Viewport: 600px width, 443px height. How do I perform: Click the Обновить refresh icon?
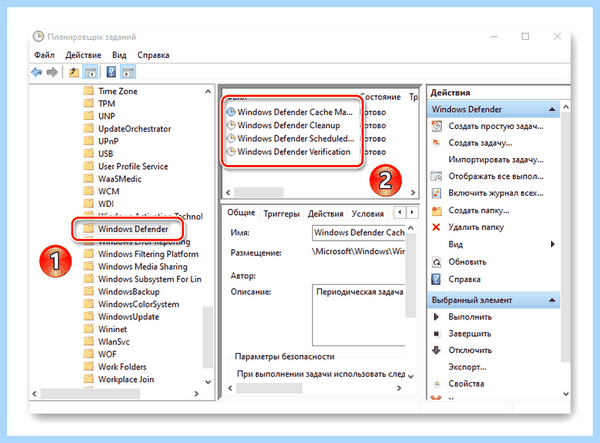coord(437,262)
